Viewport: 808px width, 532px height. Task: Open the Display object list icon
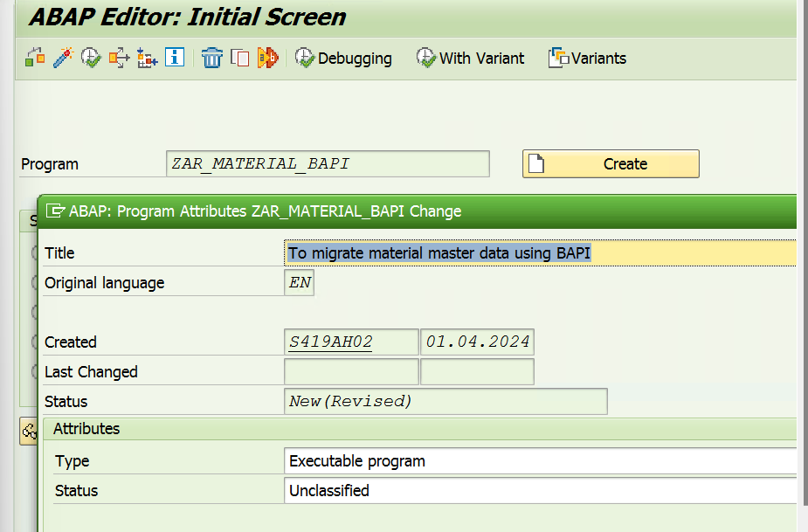pos(147,58)
